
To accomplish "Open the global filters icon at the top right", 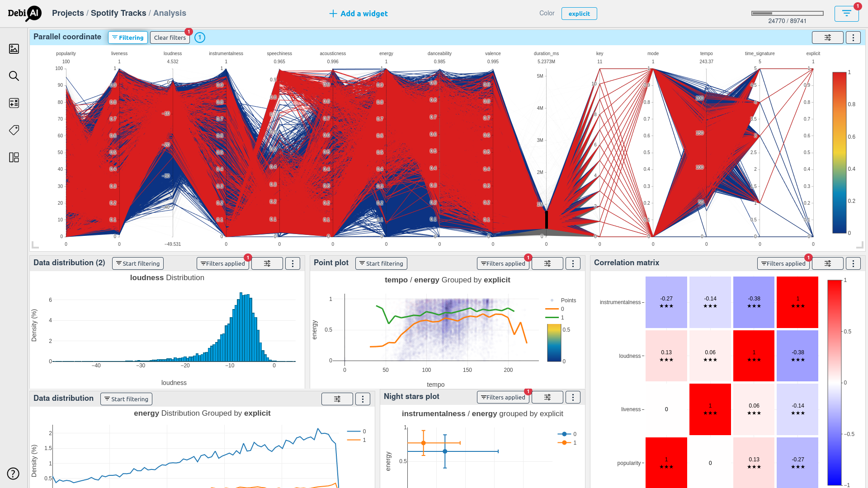I will point(846,14).
